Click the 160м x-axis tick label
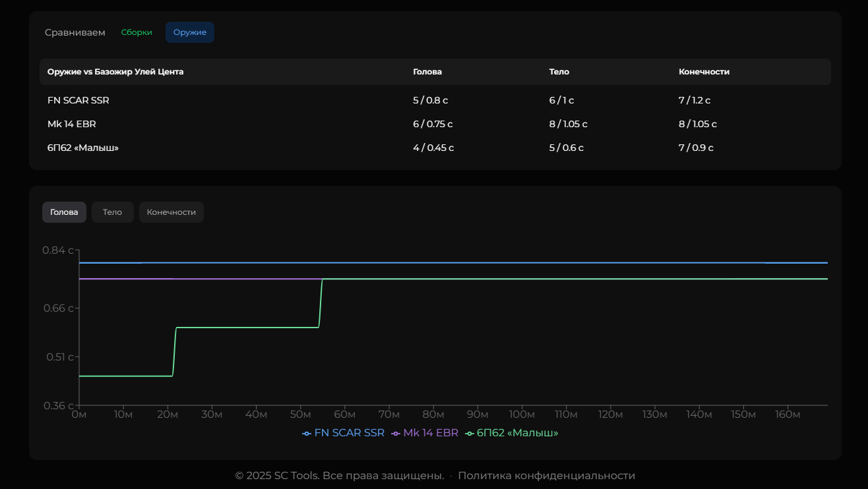The height and width of the screenshot is (489, 868). coord(788,415)
